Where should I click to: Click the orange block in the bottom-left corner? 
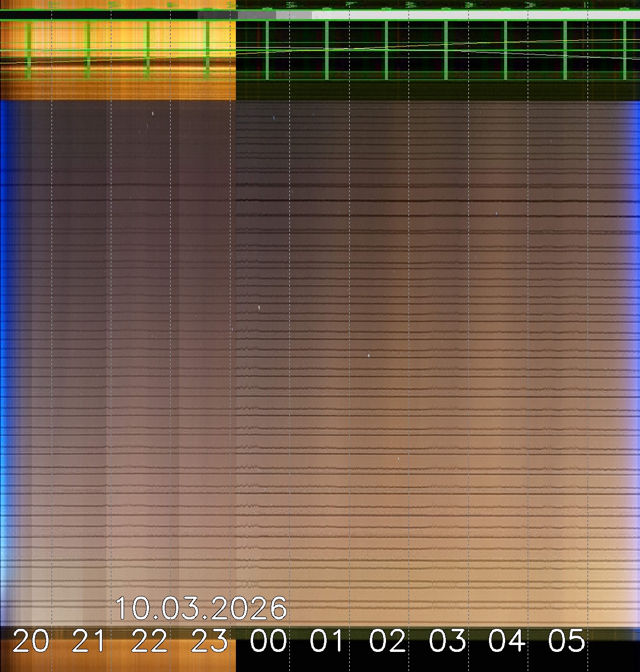(x=118, y=662)
